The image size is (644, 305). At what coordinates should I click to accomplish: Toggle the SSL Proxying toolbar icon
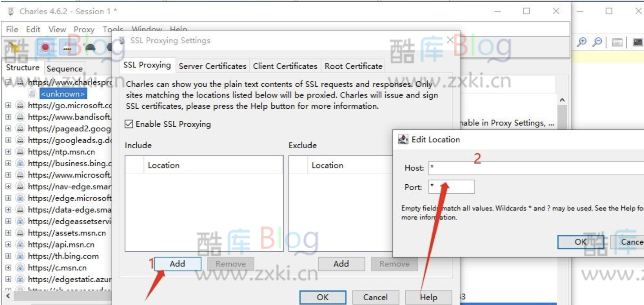click(x=67, y=47)
